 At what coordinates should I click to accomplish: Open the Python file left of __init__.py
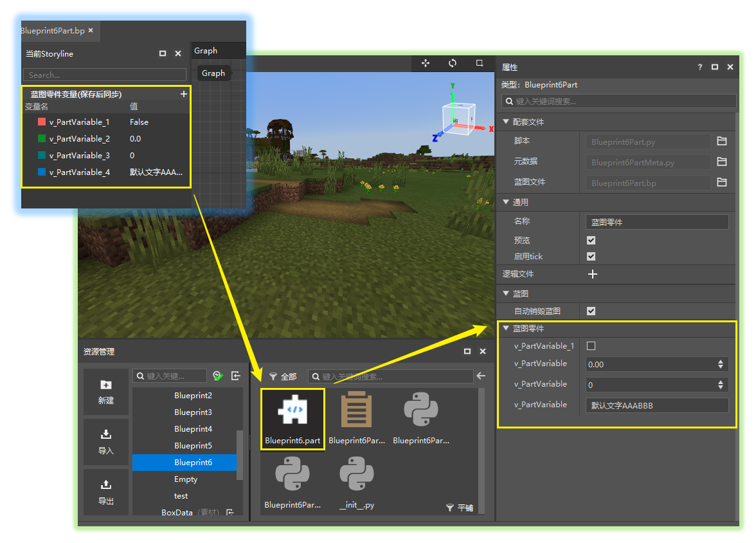pyautogui.click(x=292, y=474)
